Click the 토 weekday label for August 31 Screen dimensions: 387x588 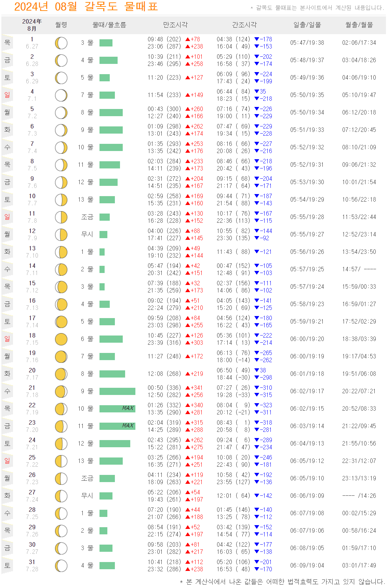point(7,565)
